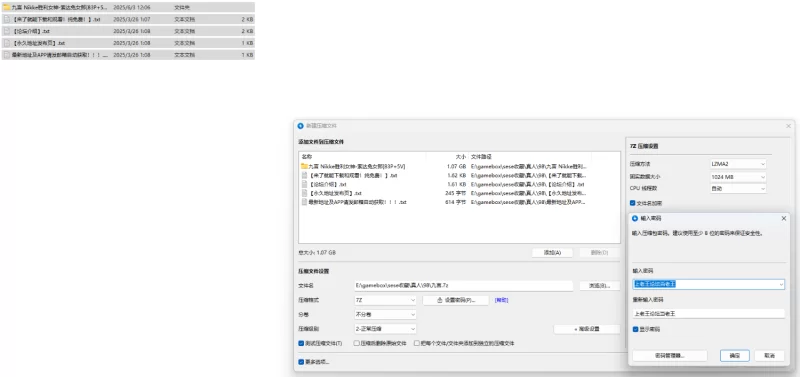Image resolution: width=800 pixels, height=377 pixels.
Task: Click the 论坛介绍.txt file icon in list
Action: point(304,184)
